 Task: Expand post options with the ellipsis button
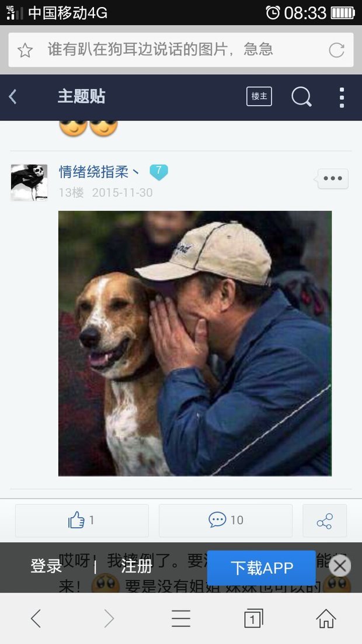[333, 179]
